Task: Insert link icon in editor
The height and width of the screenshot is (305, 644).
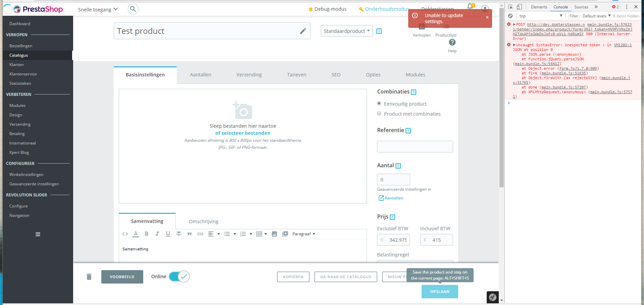Action: click(200, 234)
